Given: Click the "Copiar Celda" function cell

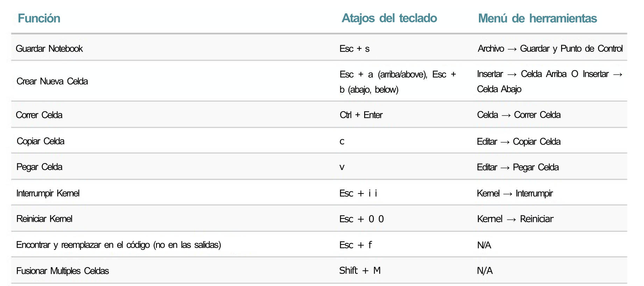Looking at the screenshot, I should click(x=41, y=141).
